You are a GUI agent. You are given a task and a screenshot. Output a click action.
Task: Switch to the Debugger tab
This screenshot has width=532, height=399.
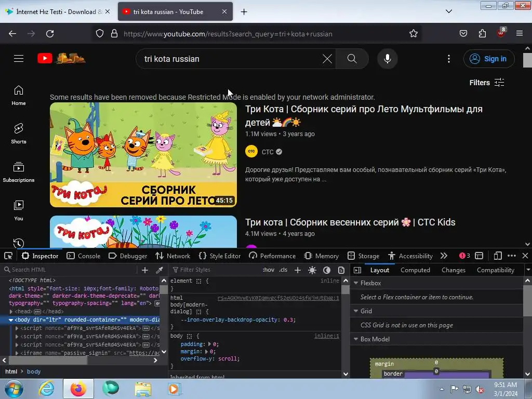click(x=128, y=256)
